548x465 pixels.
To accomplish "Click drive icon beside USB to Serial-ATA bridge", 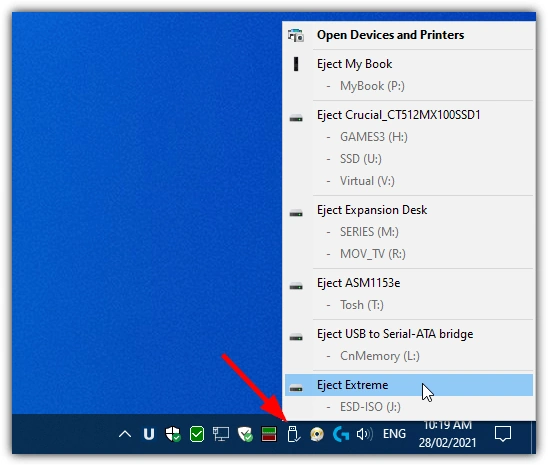I will pos(296,337).
